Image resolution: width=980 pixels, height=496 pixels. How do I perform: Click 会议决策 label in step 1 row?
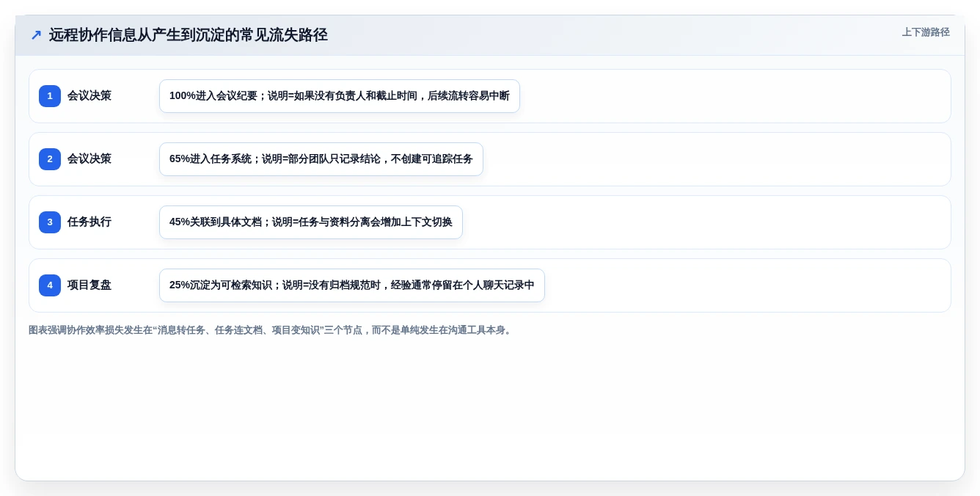[89, 96]
